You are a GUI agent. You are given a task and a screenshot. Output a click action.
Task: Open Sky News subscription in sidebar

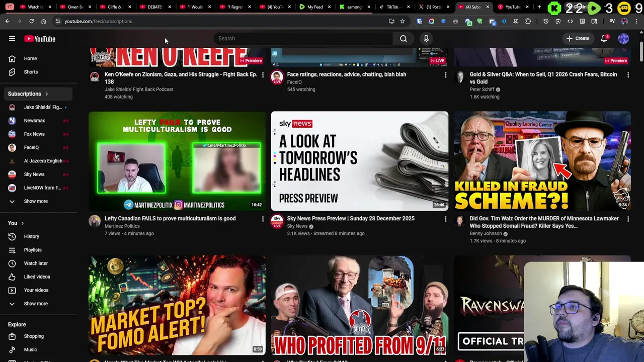39,174
